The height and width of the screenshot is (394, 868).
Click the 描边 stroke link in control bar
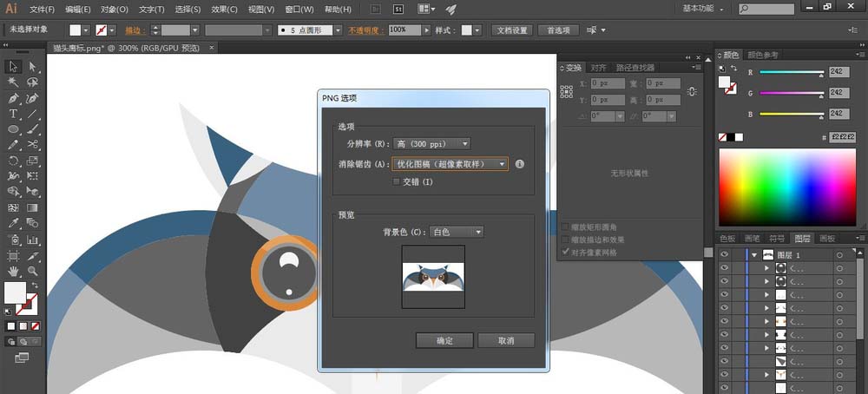pyautogui.click(x=135, y=30)
